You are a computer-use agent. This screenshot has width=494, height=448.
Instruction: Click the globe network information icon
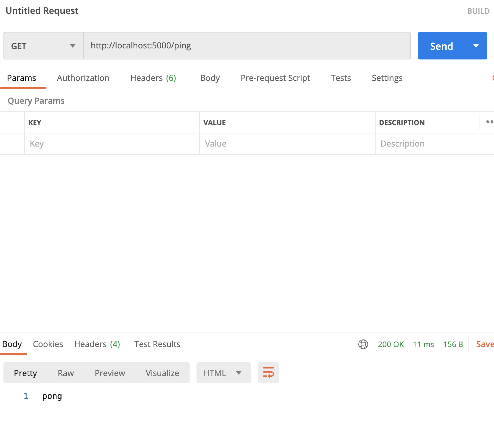click(x=363, y=344)
